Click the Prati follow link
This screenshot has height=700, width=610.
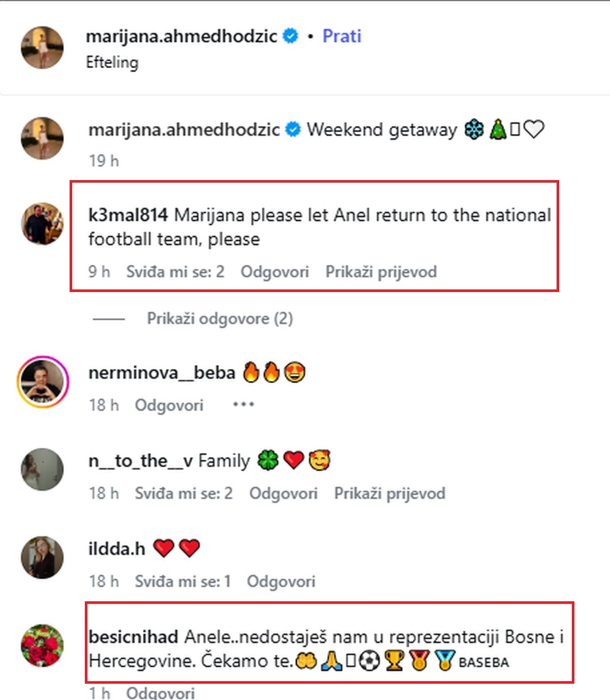pyautogui.click(x=342, y=36)
